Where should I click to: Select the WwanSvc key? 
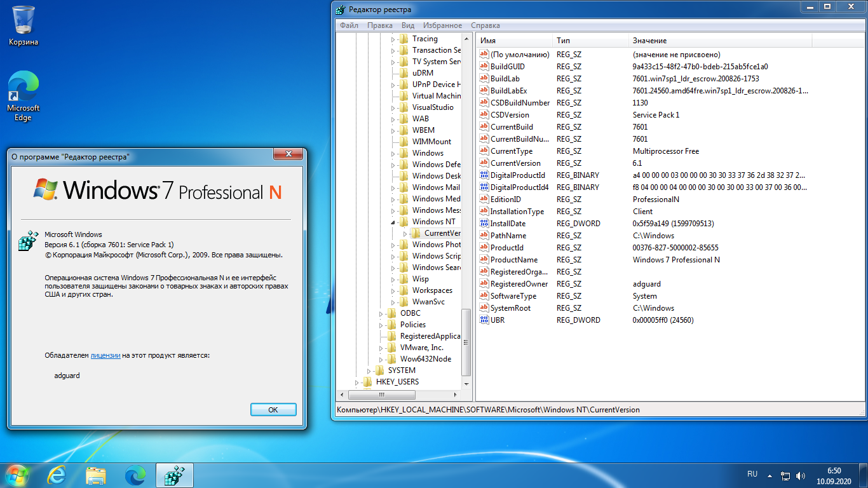[x=428, y=302]
